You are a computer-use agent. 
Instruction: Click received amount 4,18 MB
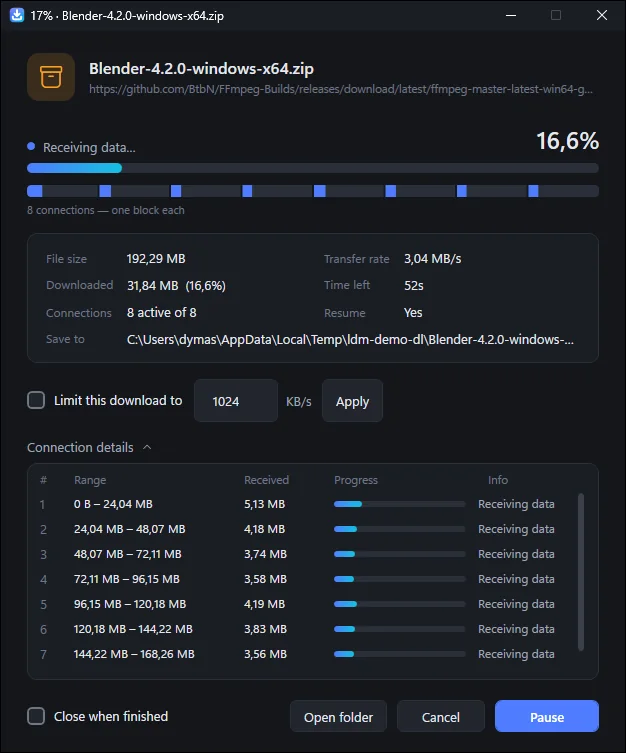pos(265,529)
